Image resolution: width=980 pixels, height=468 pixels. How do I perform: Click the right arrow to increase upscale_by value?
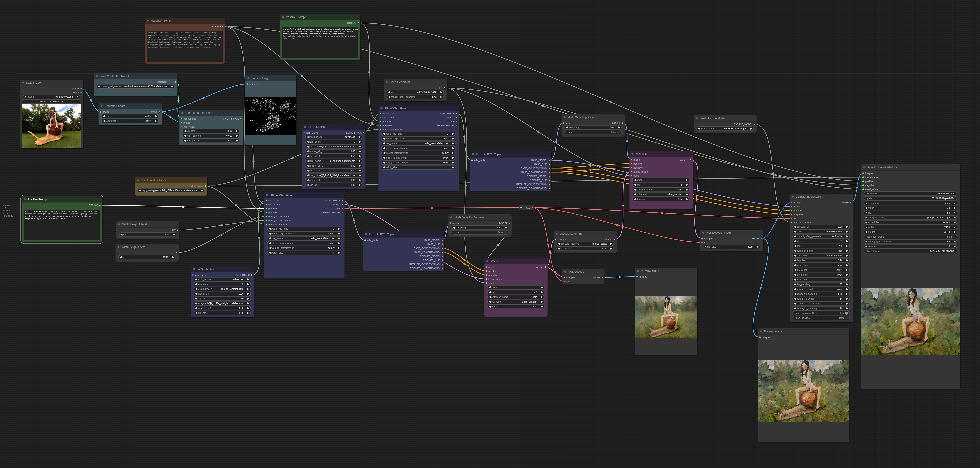[x=847, y=227]
